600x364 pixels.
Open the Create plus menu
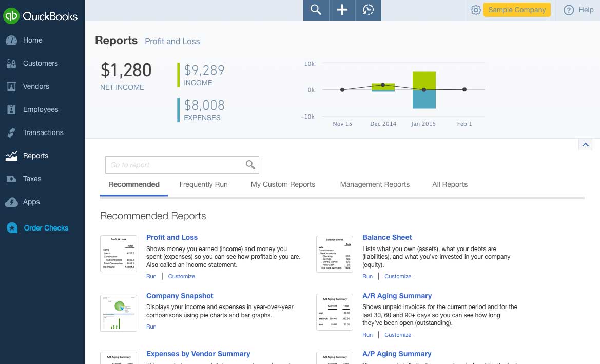click(x=342, y=10)
